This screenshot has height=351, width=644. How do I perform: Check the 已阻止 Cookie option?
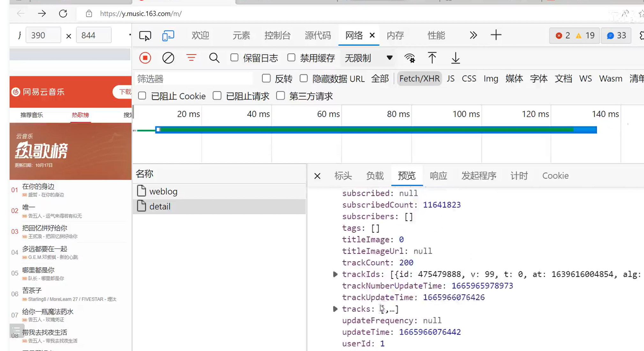click(142, 96)
